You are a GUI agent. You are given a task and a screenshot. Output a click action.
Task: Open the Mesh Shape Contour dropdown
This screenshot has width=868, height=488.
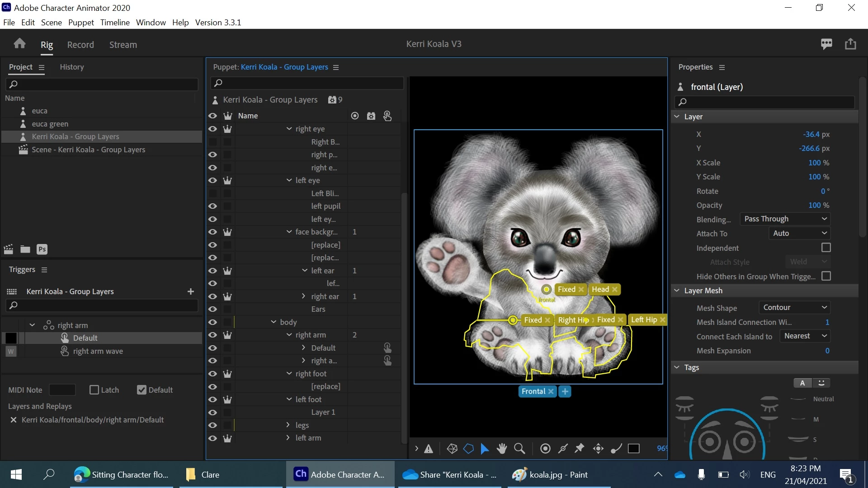point(794,307)
